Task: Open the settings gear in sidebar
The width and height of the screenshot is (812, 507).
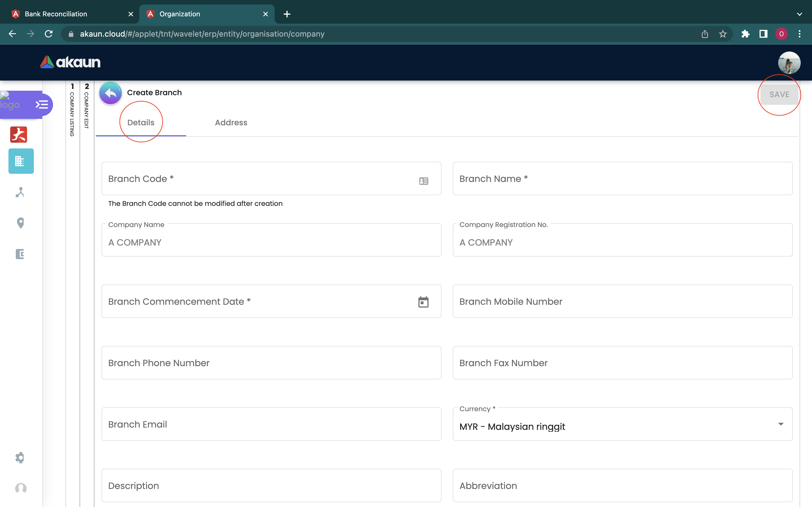Action: coord(20,457)
